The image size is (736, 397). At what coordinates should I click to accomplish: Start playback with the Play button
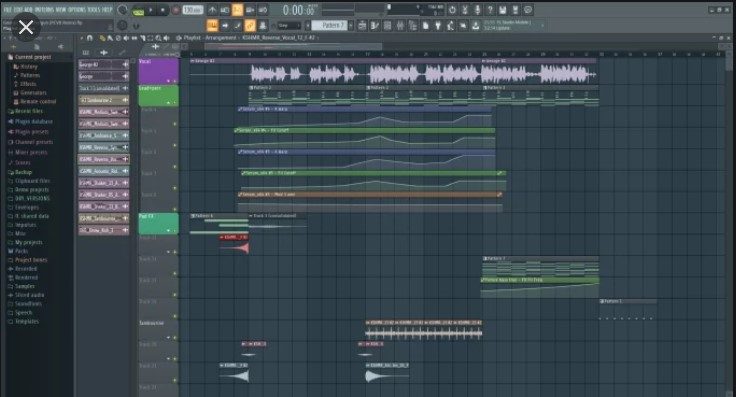click(x=151, y=10)
